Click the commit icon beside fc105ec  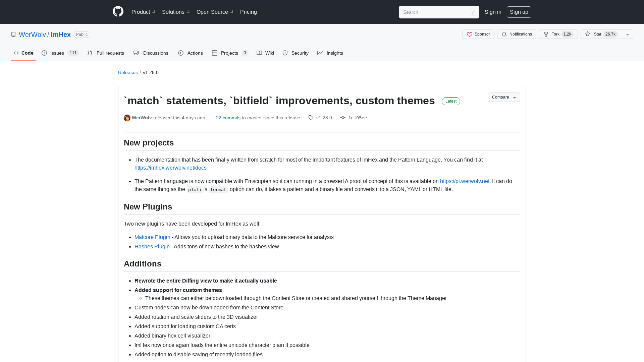click(343, 118)
